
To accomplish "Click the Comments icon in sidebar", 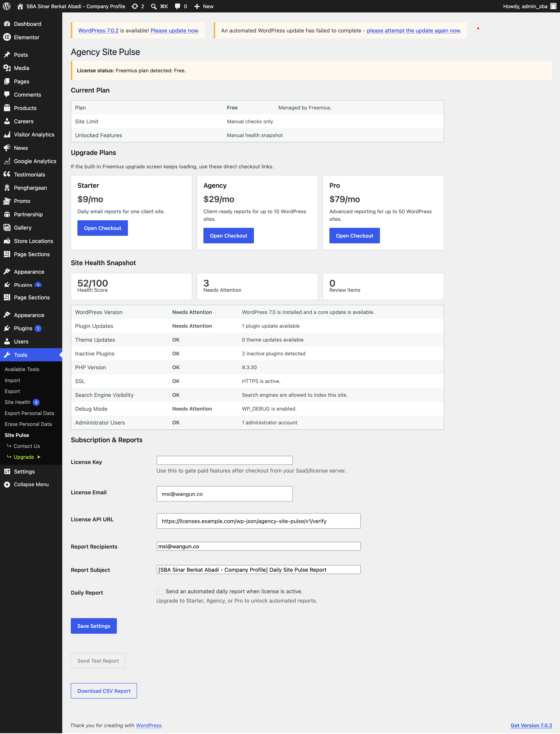I will (x=7, y=95).
